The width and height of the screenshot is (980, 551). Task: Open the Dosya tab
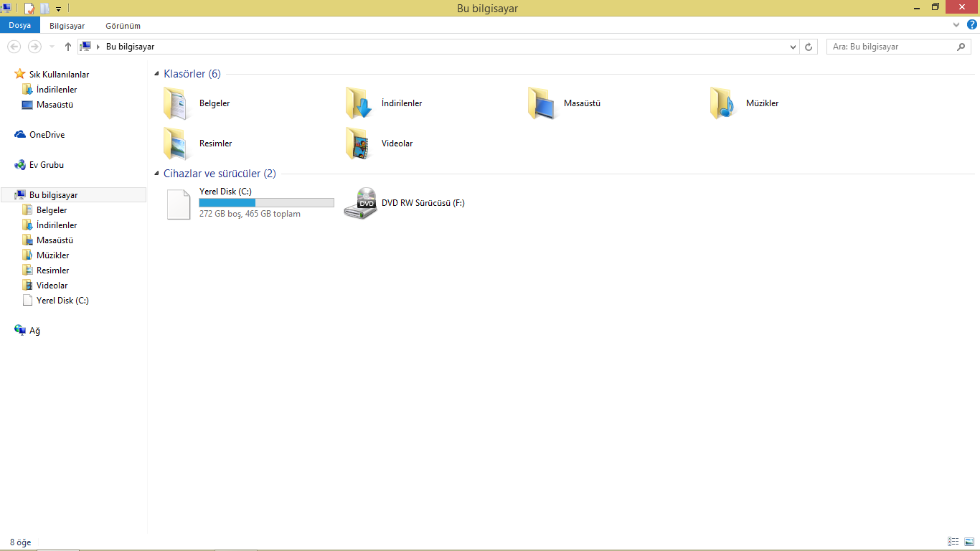pos(20,25)
